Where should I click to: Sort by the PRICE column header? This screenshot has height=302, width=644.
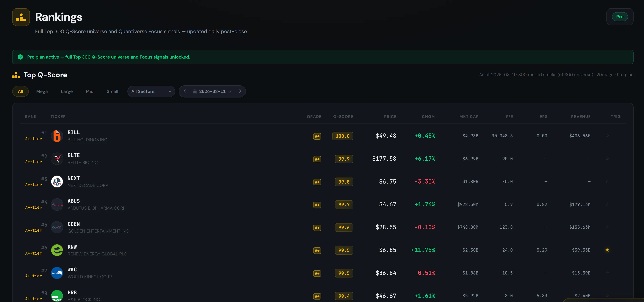(390, 117)
